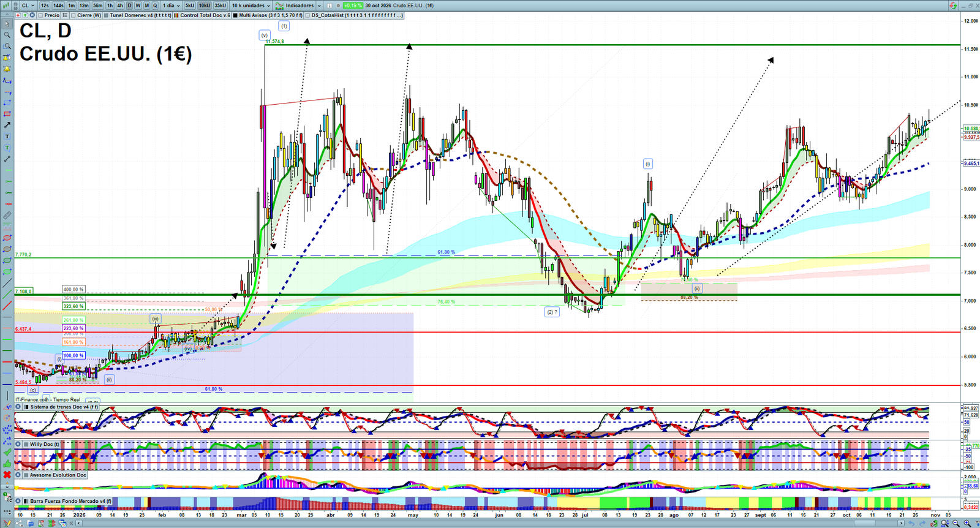This screenshot has width=980, height=528.
Task: Select the arrow cursor tool in sidebar
Action: (7, 24)
